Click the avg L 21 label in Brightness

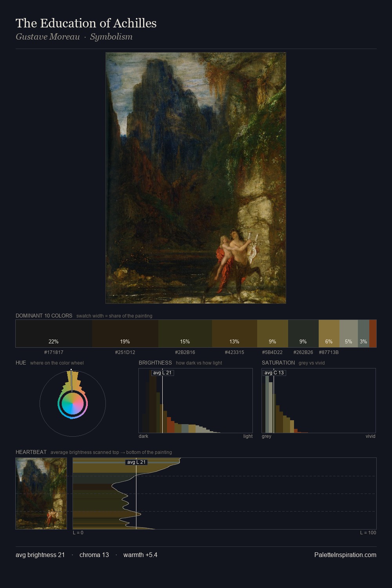pyautogui.click(x=162, y=373)
